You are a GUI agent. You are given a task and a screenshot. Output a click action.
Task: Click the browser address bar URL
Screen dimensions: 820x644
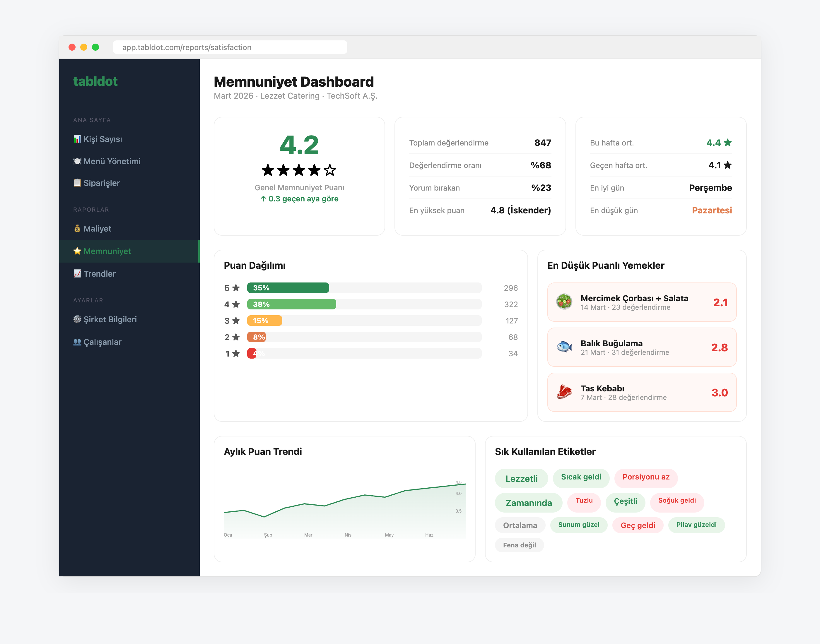tap(187, 47)
